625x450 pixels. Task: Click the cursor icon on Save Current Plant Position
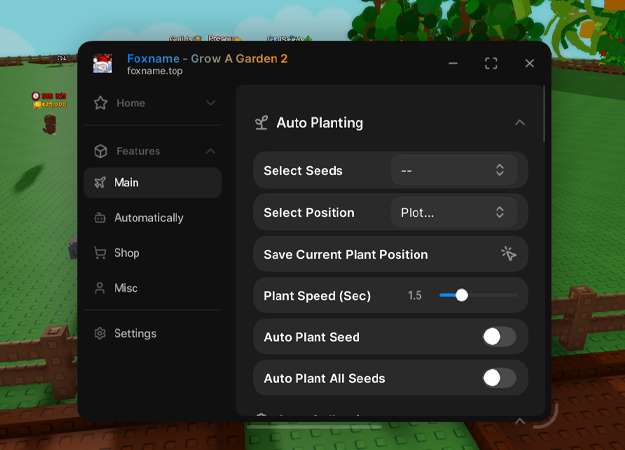pyautogui.click(x=508, y=253)
